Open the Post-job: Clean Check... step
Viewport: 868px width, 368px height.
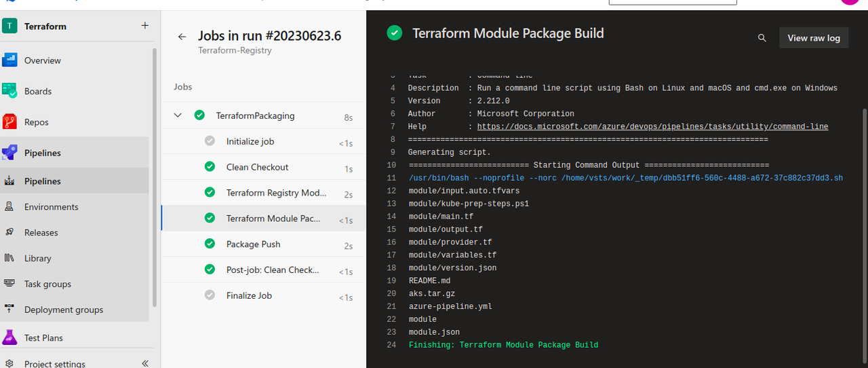pyautogui.click(x=263, y=270)
